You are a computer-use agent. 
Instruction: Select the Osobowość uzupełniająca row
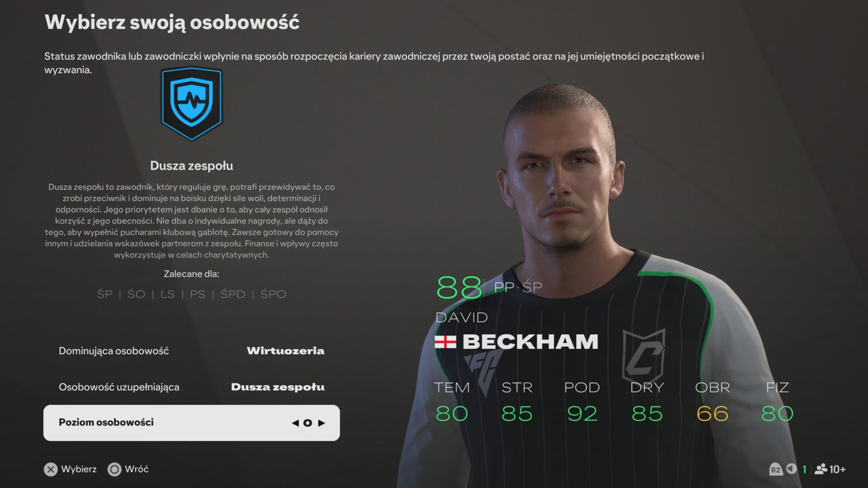coord(192,387)
